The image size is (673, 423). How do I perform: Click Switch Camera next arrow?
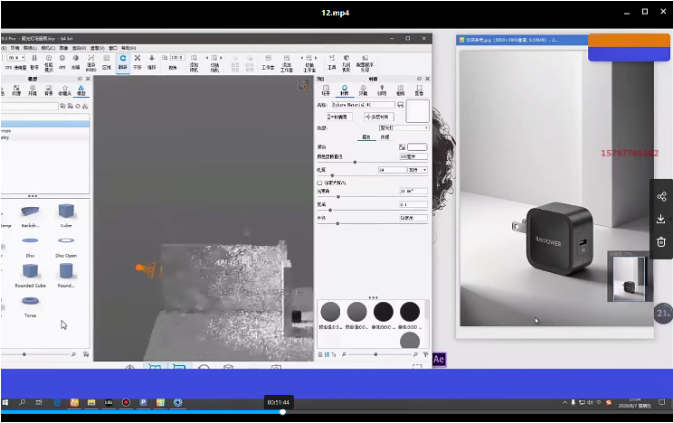[221, 57]
